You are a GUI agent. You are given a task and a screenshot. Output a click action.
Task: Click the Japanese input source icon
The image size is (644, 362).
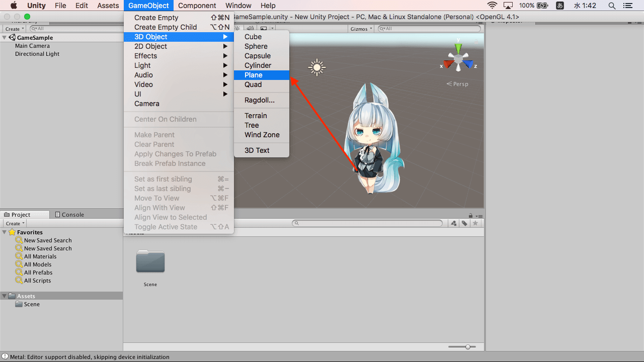[x=560, y=6]
